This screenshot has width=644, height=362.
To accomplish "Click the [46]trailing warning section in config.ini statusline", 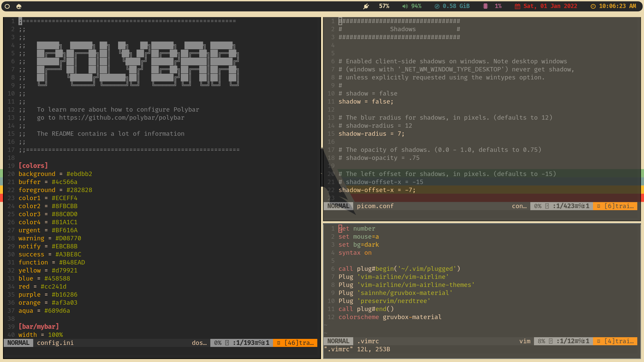I will coord(295,343).
